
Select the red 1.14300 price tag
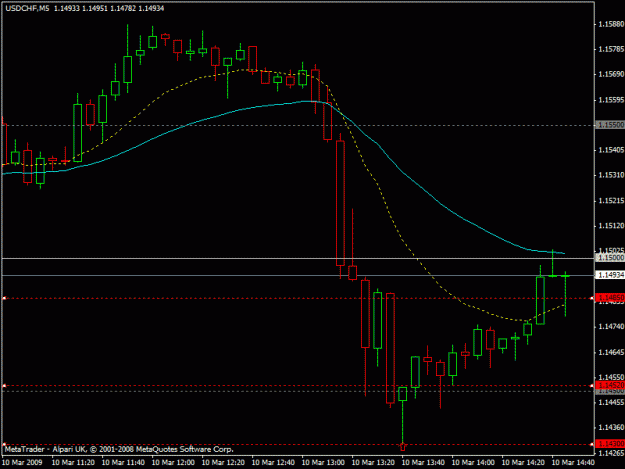click(610, 443)
